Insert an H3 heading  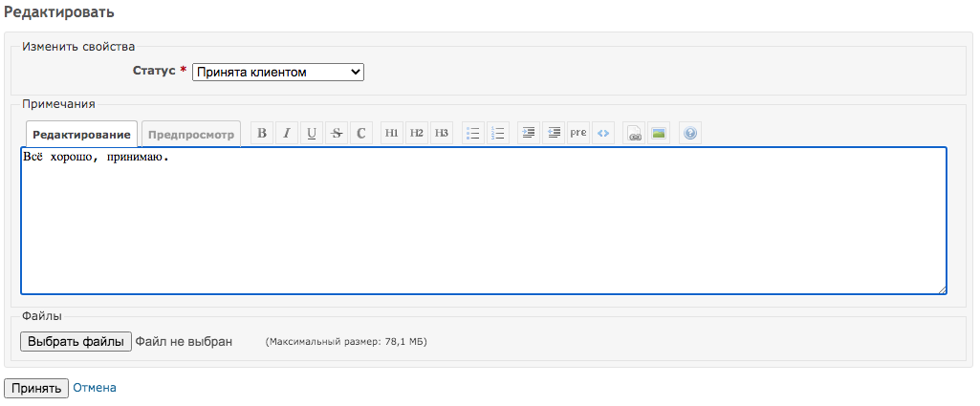pyautogui.click(x=442, y=134)
